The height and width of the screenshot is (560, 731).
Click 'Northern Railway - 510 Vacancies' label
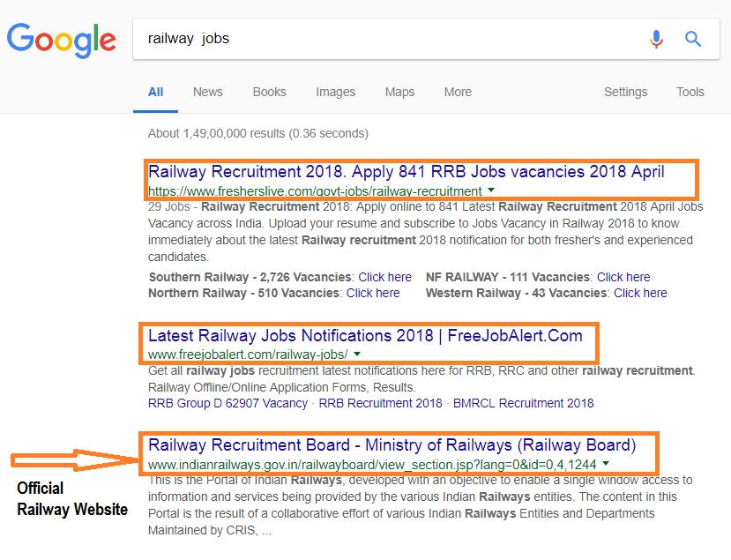[245, 293]
